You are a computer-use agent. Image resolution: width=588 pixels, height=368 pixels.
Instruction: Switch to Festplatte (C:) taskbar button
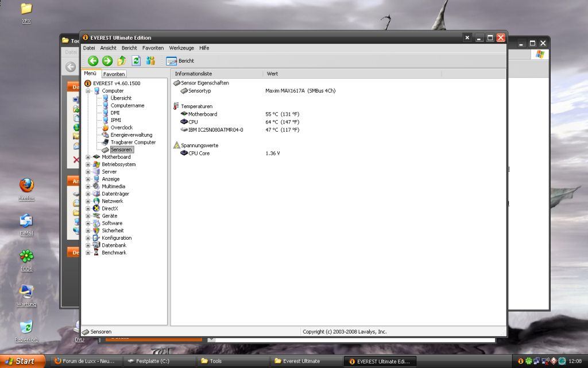coord(159,361)
